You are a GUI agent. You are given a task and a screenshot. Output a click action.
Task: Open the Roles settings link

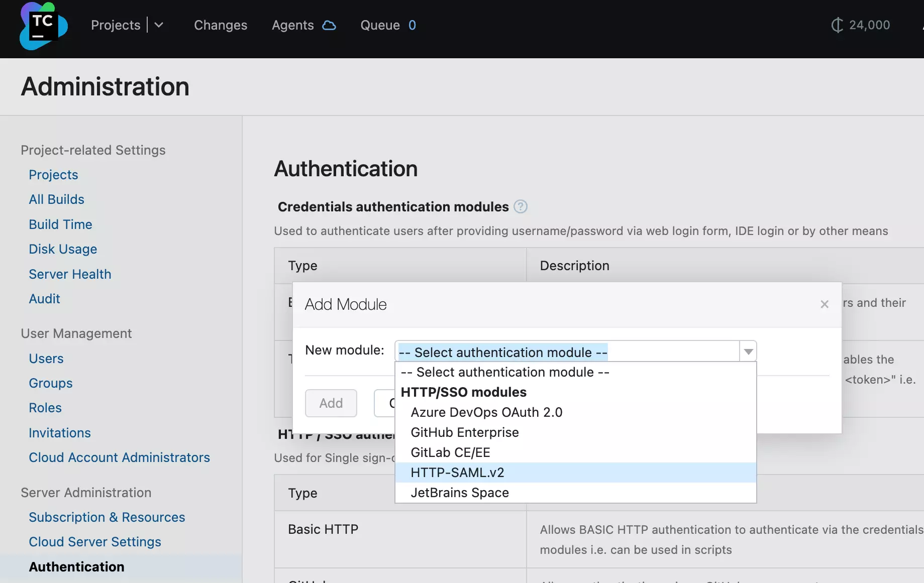point(45,408)
